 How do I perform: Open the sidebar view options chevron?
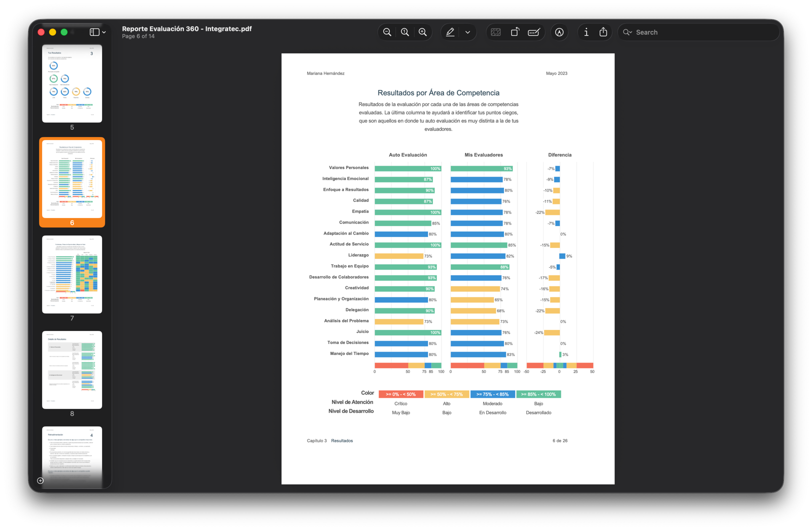coord(104,32)
